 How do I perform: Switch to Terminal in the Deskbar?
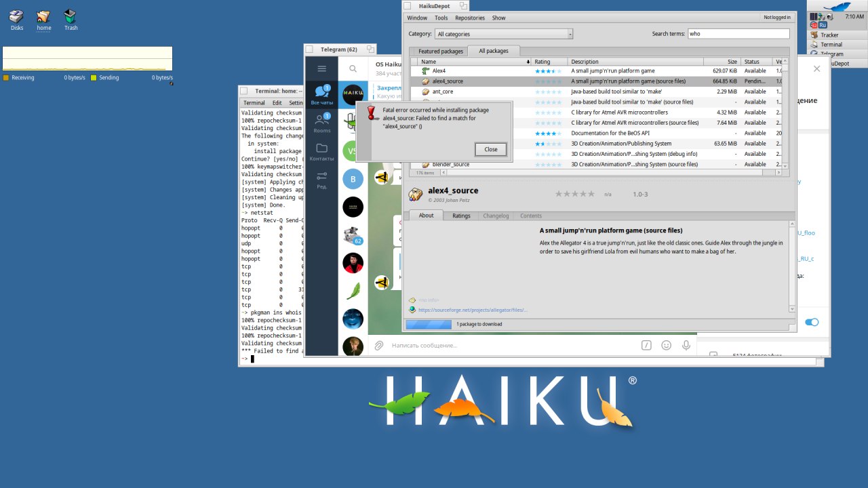837,44
